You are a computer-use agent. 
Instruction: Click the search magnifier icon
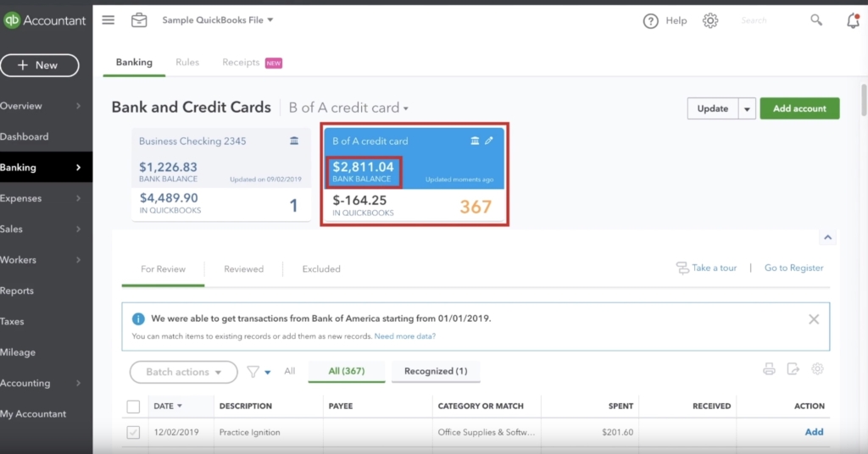point(816,20)
